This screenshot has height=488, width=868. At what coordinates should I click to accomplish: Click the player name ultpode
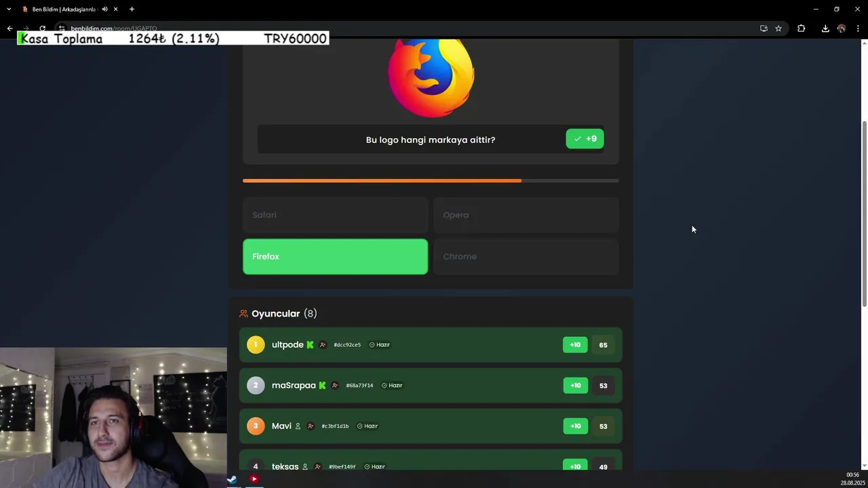288,345
